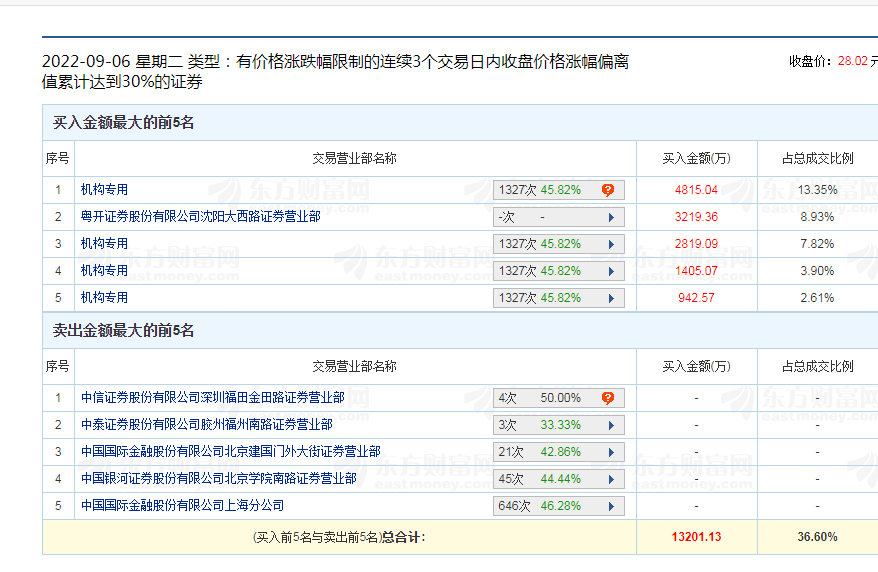Image resolution: width=878 pixels, height=572 pixels.
Task: Click the orange question-mark icon in buy row 1
Action: tap(608, 190)
